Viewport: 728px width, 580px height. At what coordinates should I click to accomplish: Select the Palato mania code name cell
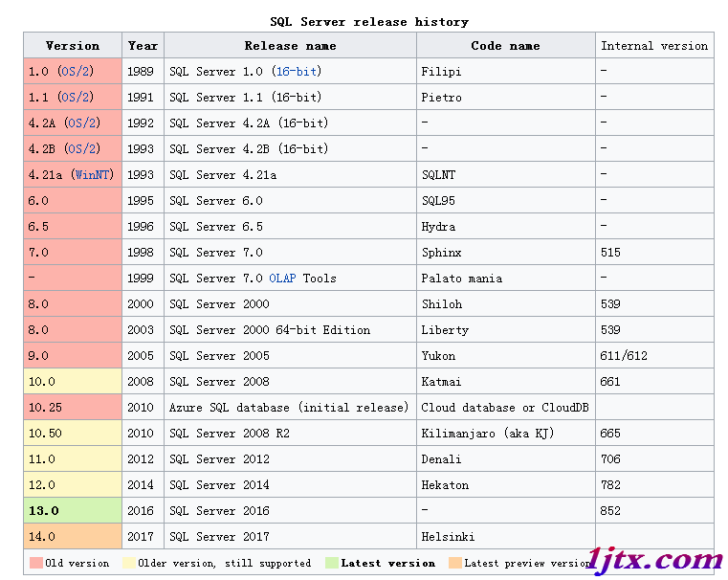pyautogui.click(x=506, y=279)
